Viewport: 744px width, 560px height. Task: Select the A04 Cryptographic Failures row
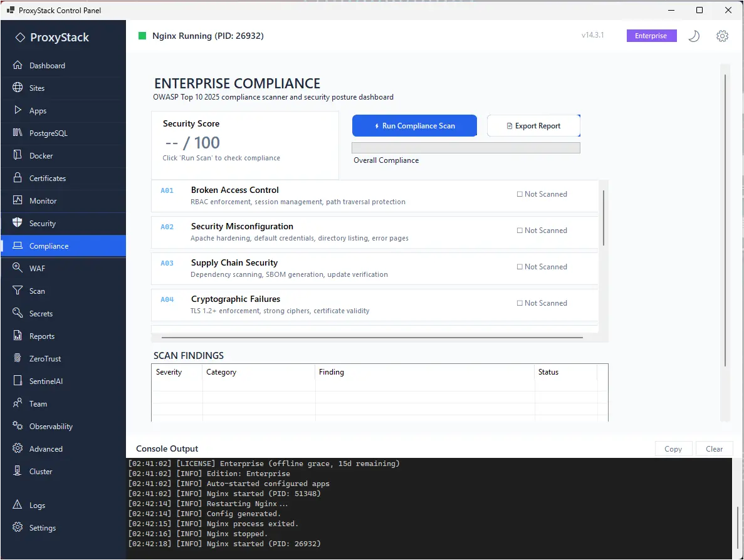pyautogui.click(x=374, y=305)
